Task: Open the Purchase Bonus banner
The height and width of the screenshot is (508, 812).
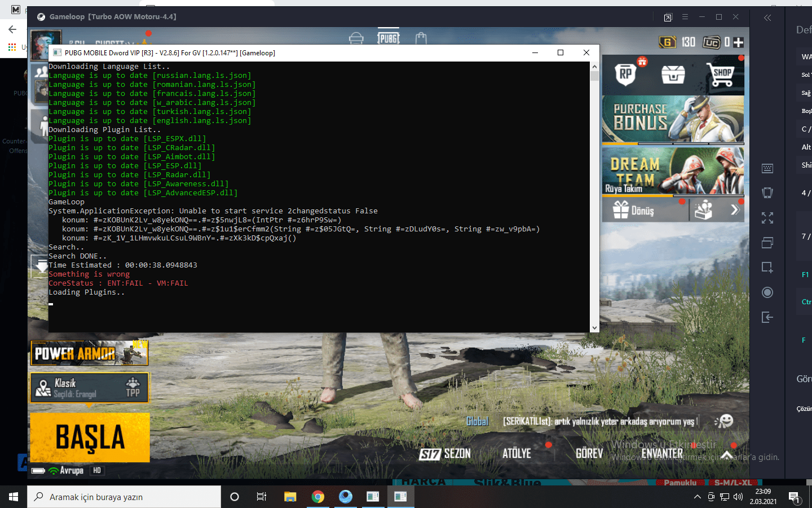Action: (x=673, y=118)
